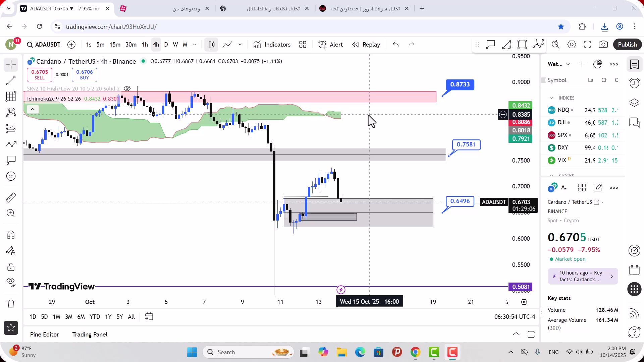Enter fullscreen chart mode
The width and height of the screenshot is (644, 362).
(588, 45)
